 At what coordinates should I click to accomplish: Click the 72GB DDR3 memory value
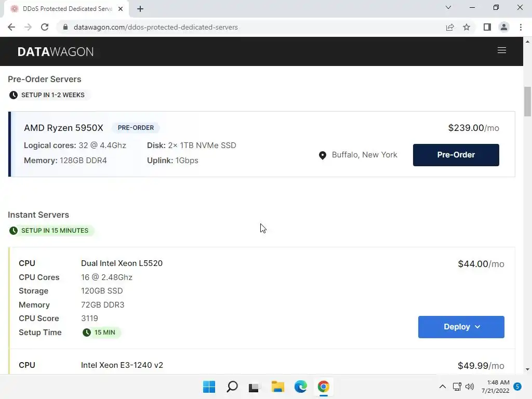pyautogui.click(x=102, y=304)
